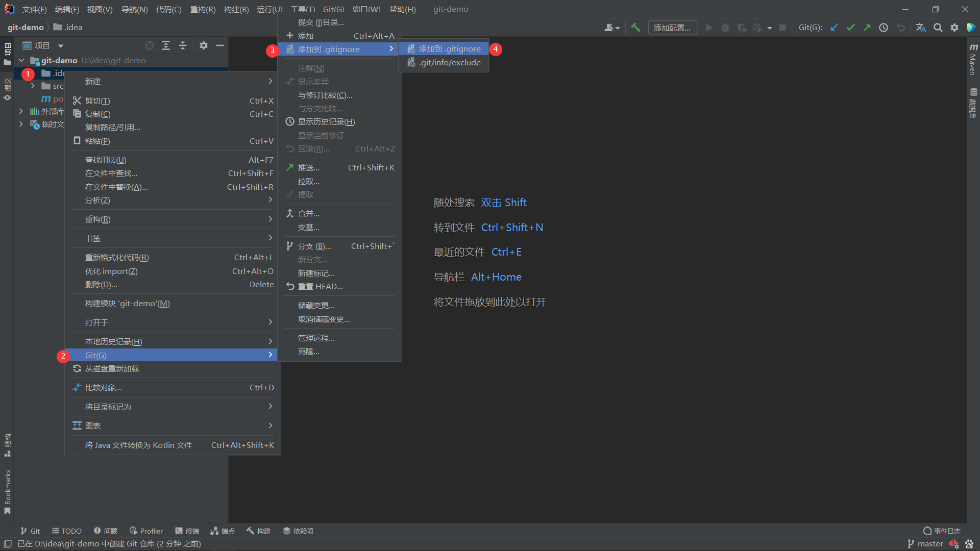This screenshot has height=551, width=980.
Task: Open the TODO tool window tab
Action: [x=66, y=531]
